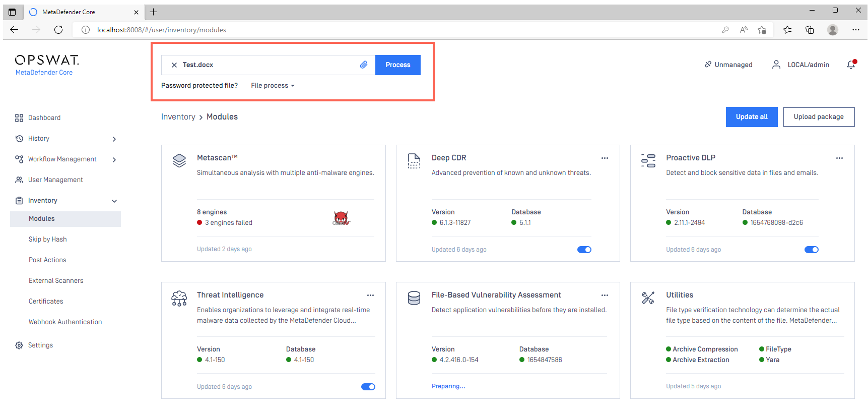Viewport: 868px width, 413px height.
Task: Click the Metascan™ card title
Action: pos(217,158)
